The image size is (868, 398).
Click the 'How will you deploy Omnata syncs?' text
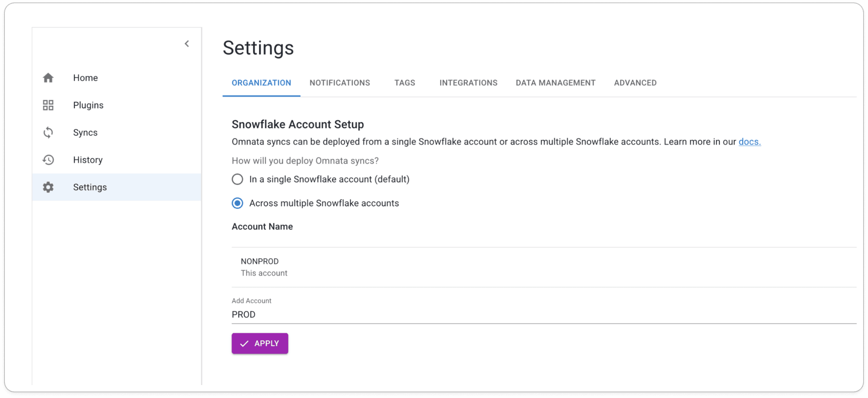[305, 161]
